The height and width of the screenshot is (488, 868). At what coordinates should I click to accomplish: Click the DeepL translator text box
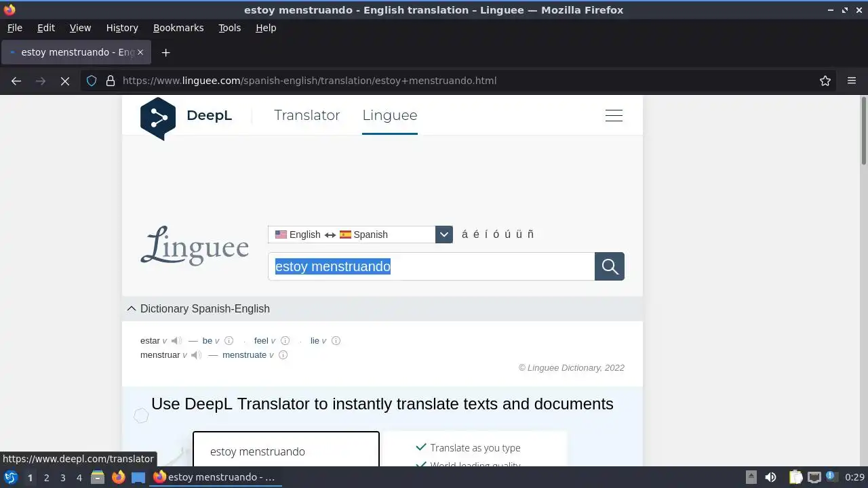click(x=285, y=449)
